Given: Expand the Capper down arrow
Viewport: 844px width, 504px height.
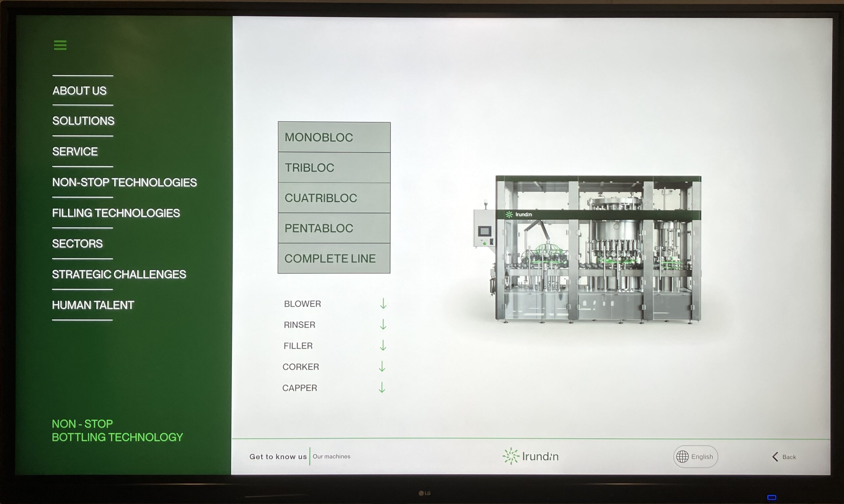Looking at the screenshot, I should (382, 387).
